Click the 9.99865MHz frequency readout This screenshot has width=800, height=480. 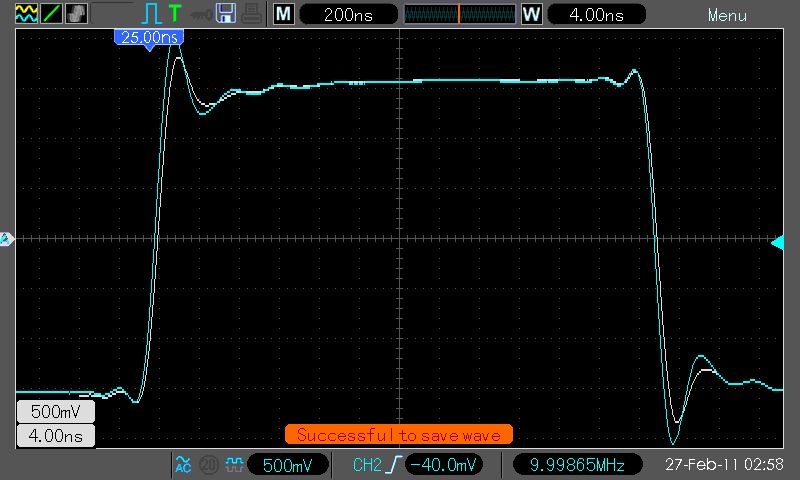(577, 465)
